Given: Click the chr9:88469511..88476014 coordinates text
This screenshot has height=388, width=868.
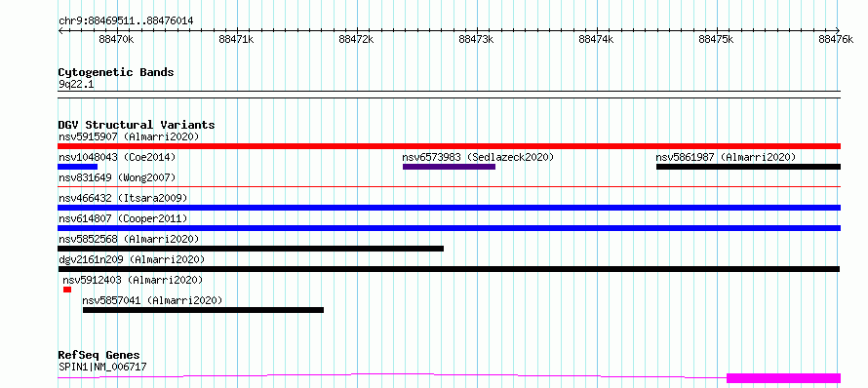Looking at the screenshot, I should pos(126,21).
